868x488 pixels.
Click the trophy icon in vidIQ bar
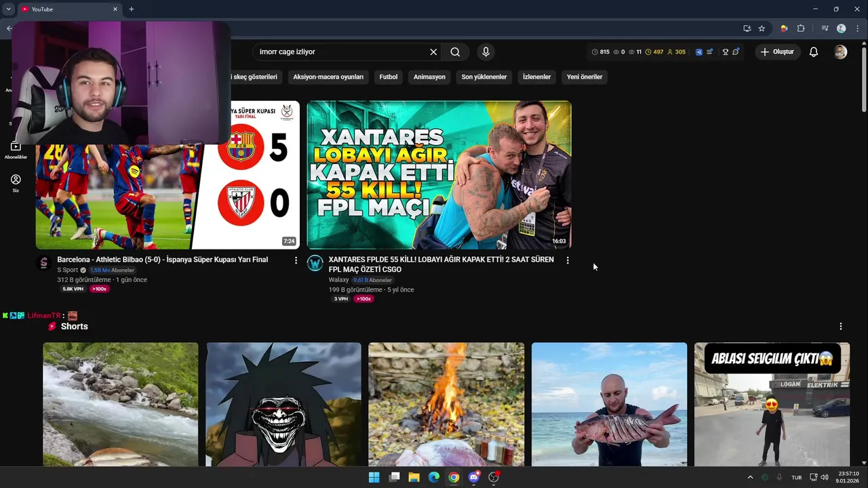tap(725, 52)
